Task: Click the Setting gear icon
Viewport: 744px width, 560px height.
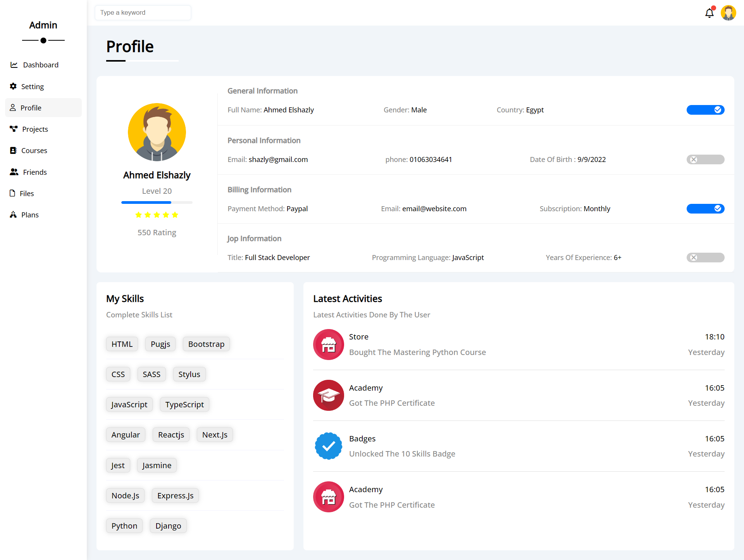Action: (x=13, y=86)
